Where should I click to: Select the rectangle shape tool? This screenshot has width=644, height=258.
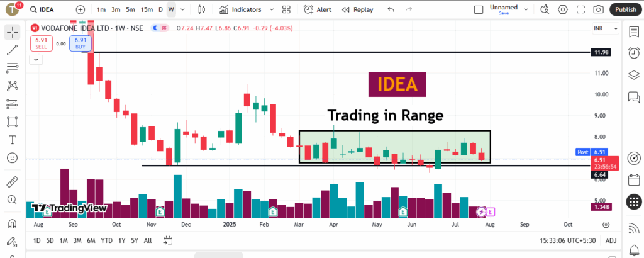click(x=13, y=122)
